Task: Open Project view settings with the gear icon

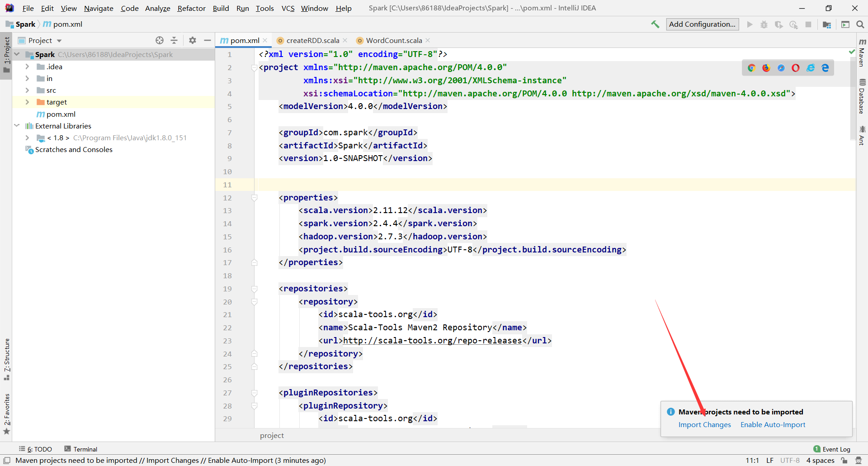Action: [193, 40]
